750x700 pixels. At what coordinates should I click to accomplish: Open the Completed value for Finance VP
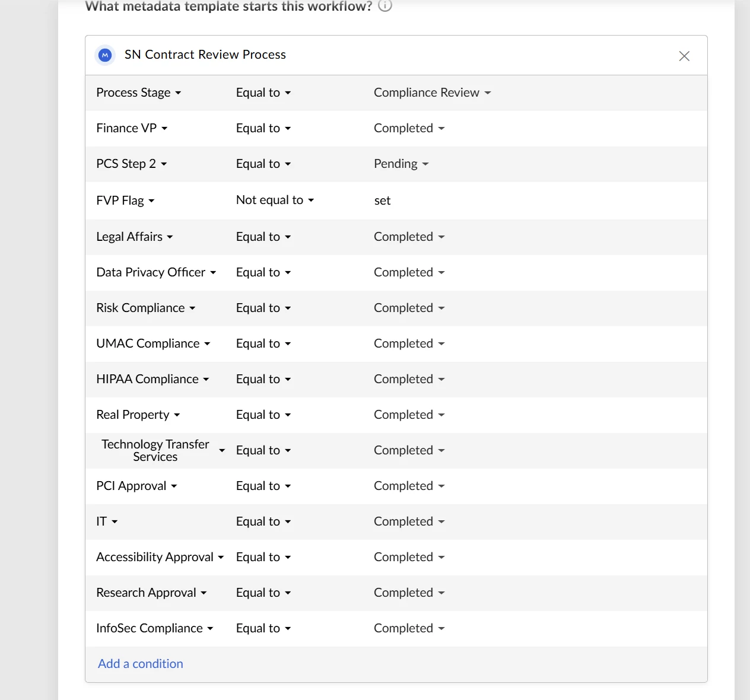pyautogui.click(x=409, y=128)
